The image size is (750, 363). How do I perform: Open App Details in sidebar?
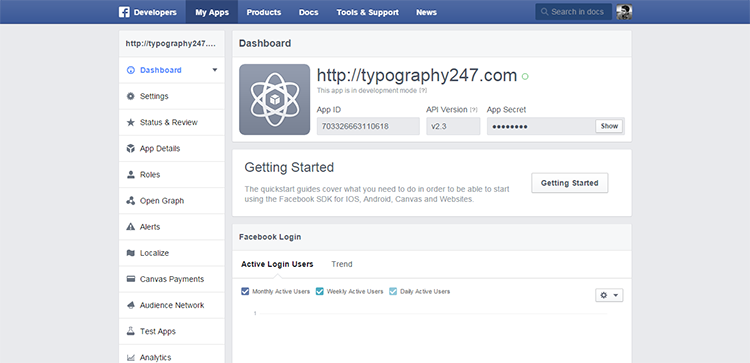tap(171, 149)
